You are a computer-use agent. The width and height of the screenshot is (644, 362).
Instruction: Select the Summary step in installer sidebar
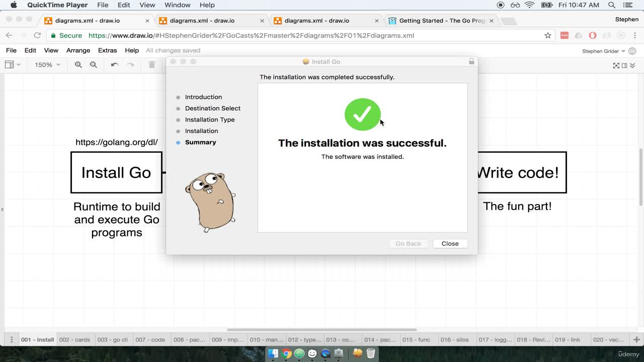click(x=200, y=142)
